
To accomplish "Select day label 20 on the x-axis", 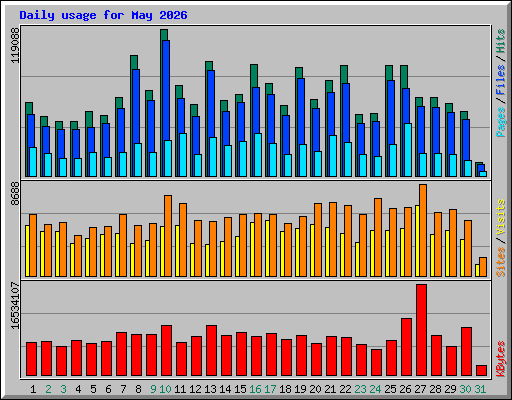I will (315, 389).
